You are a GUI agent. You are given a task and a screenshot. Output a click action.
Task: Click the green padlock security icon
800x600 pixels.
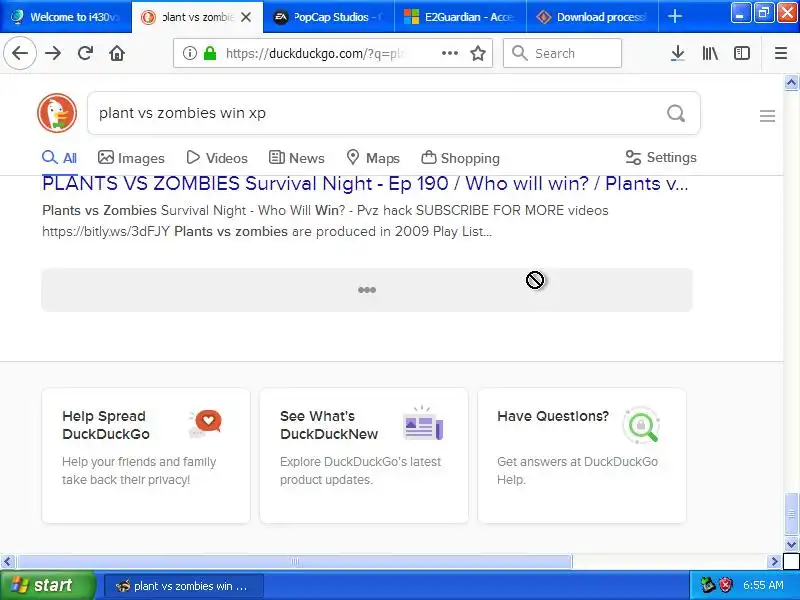(210, 53)
